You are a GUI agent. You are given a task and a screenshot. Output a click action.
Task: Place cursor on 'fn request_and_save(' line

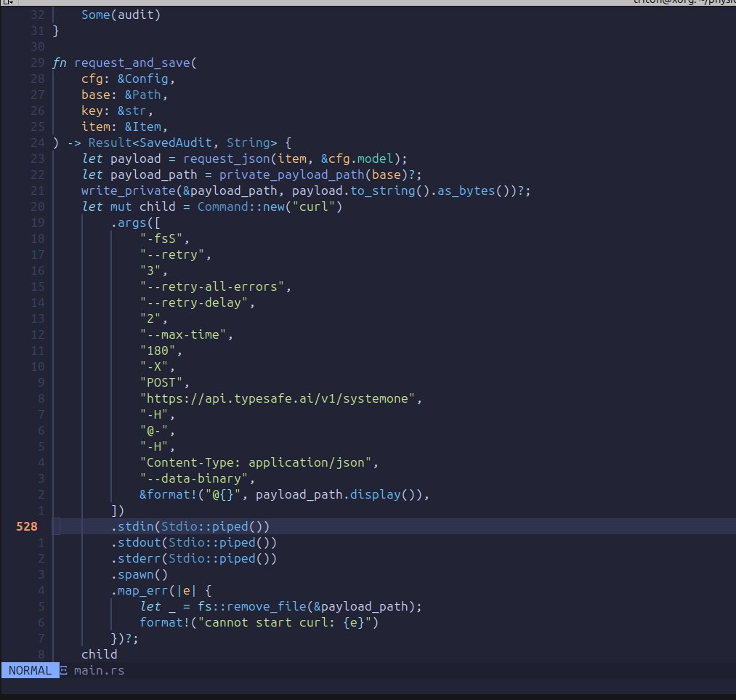(124, 63)
